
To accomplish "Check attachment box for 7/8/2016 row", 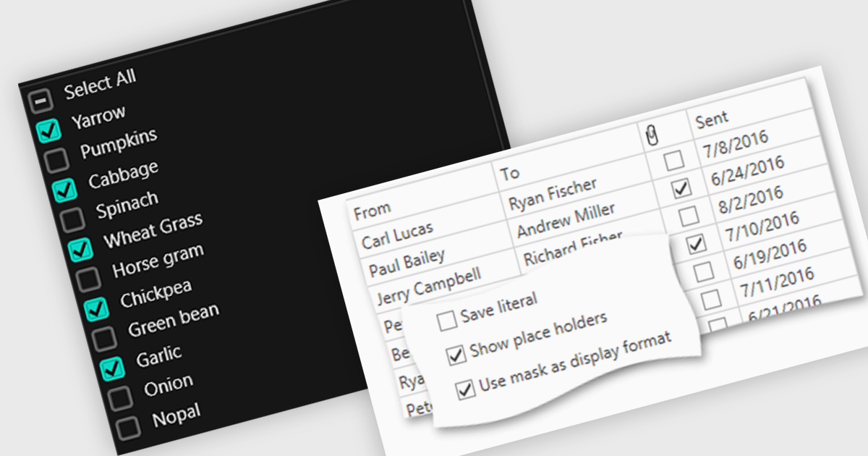I will tap(673, 160).
